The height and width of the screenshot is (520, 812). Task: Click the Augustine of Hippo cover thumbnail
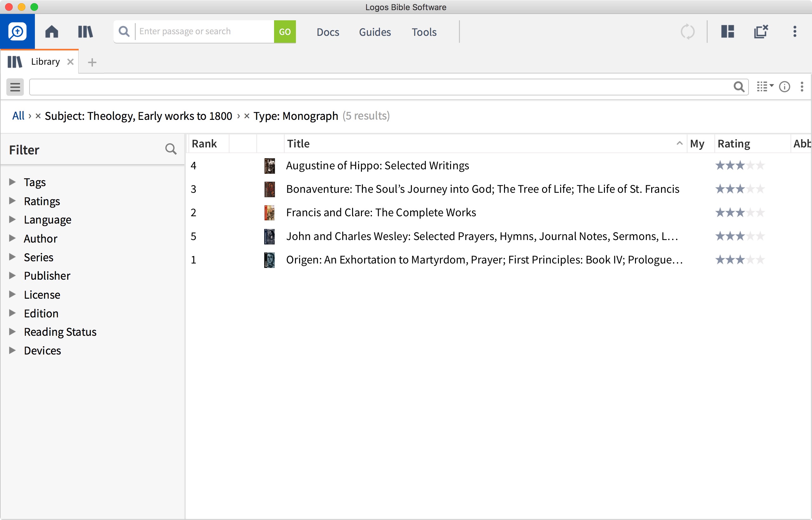pyautogui.click(x=269, y=166)
